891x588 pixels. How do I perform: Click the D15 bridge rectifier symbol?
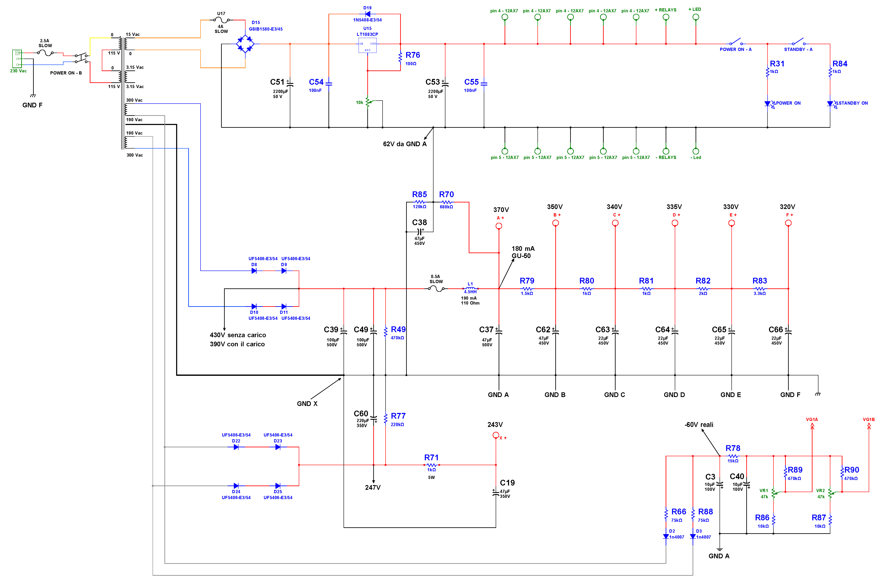(x=245, y=44)
